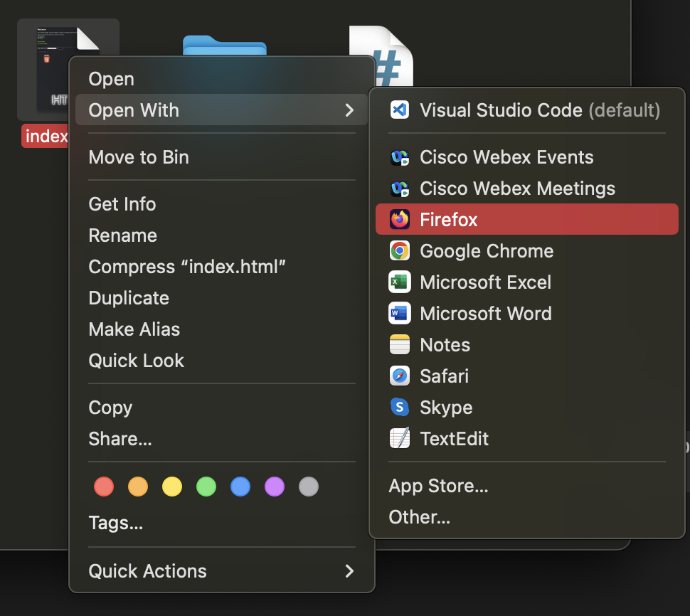Open the Tags… menu item
The height and width of the screenshot is (616, 690).
[222, 523]
